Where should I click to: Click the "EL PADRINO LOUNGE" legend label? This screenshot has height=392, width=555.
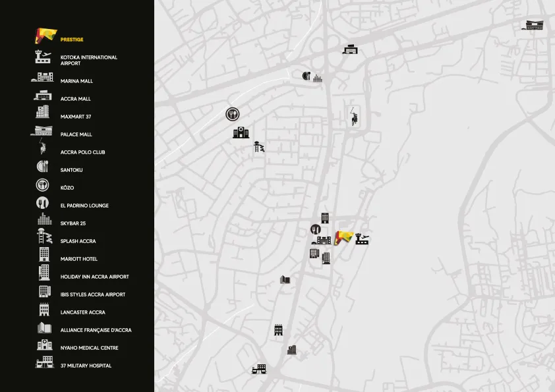[x=84, y=206]
